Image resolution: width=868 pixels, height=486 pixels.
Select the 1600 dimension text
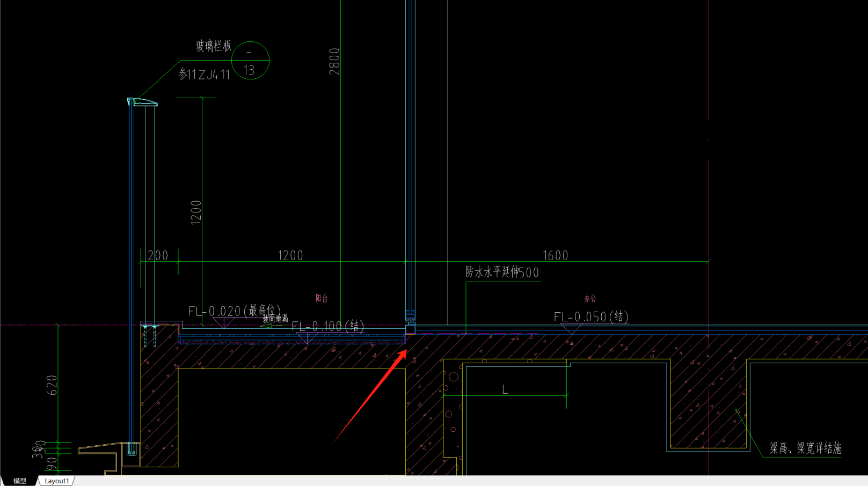coord(556,255)
